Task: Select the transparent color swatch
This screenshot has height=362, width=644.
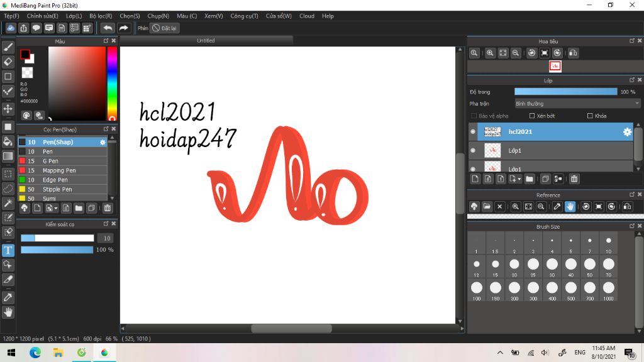Action: pos(27,73)
